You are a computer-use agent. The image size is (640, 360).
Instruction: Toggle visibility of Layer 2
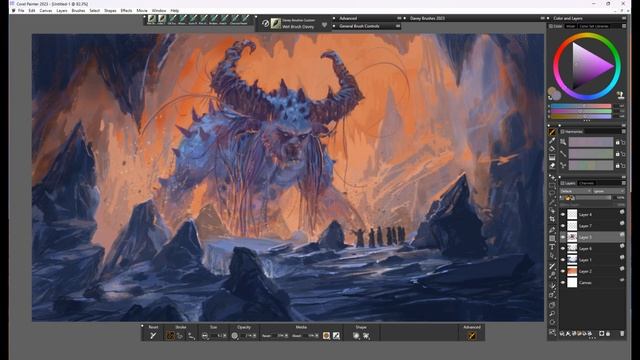(563, 271)
